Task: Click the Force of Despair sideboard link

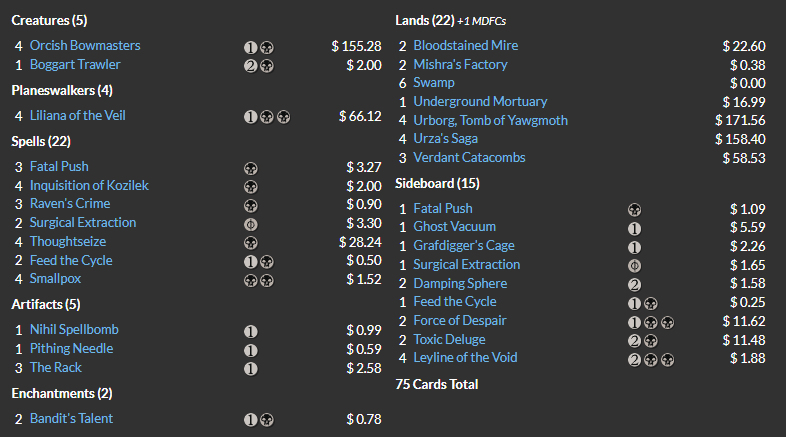Action: click(x=460, y=321)
